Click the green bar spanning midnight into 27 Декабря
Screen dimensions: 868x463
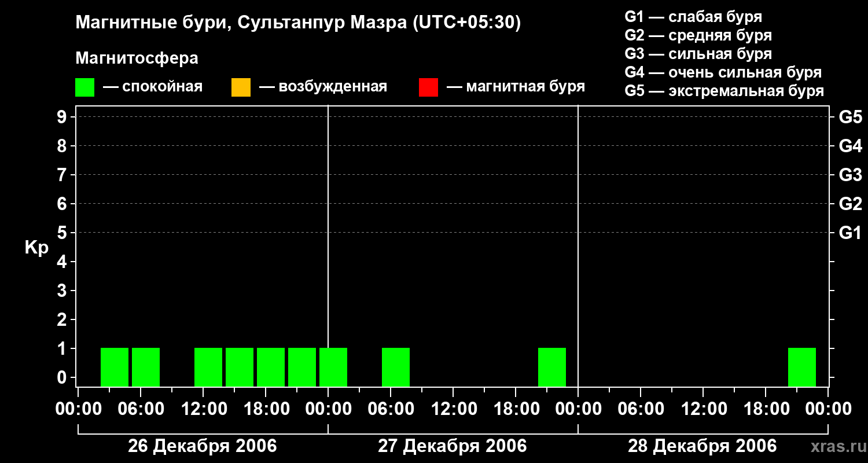pyautogui.click(x=333, y=367)
